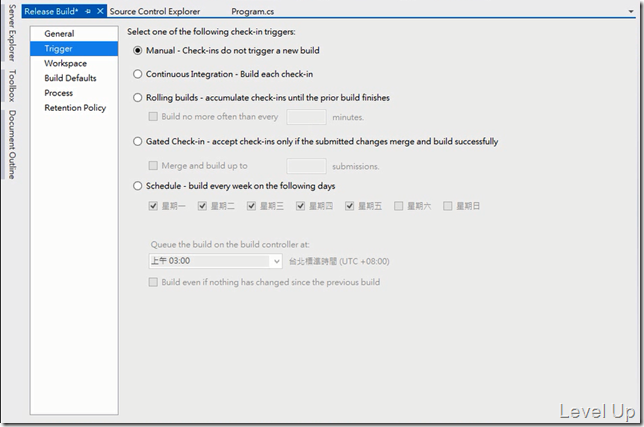
Task: Select the Build Defaults section
Action: pyautogui.click(x=74, y=78)
